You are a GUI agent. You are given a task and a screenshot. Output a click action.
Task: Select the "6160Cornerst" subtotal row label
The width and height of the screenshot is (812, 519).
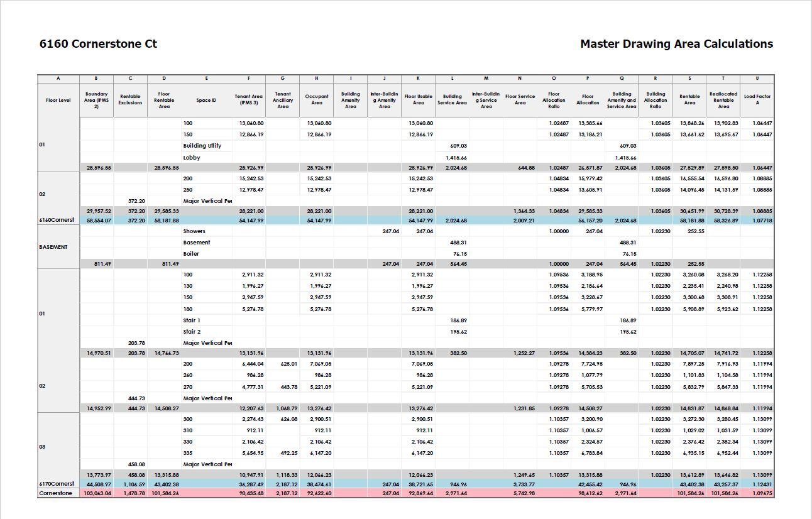coord(57,221)
